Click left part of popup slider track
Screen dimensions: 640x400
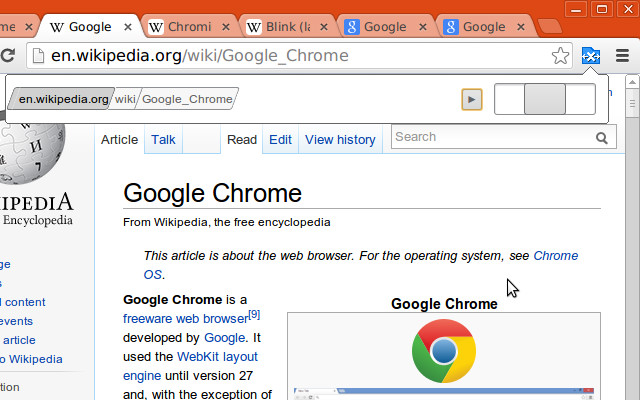[509, 99]
